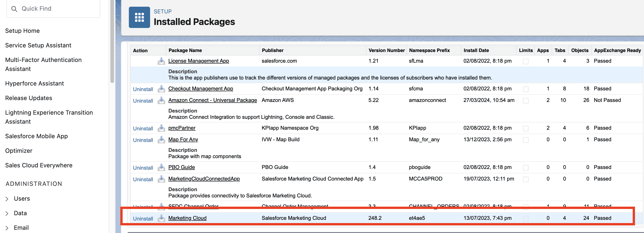This screenshot has height=233, width=644.
Task: Toggle Limits checkbox for Amazon Connect row
Action: (x=526, y=101)
